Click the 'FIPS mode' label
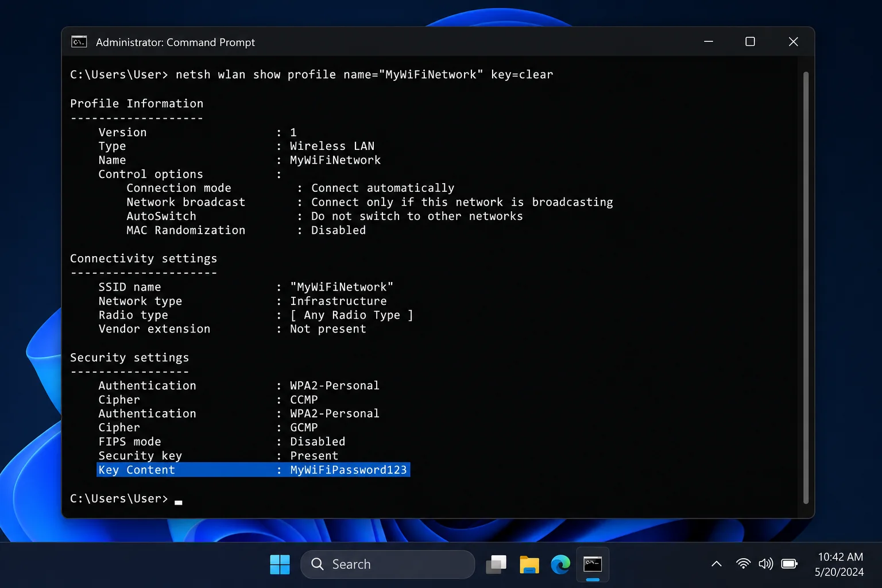The width and height of the screenshot is (882, 588). coord(130,442)
